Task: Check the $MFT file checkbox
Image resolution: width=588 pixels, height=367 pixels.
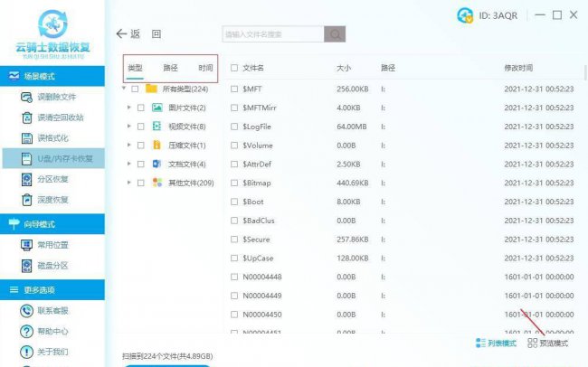Action: coord(234,89)
